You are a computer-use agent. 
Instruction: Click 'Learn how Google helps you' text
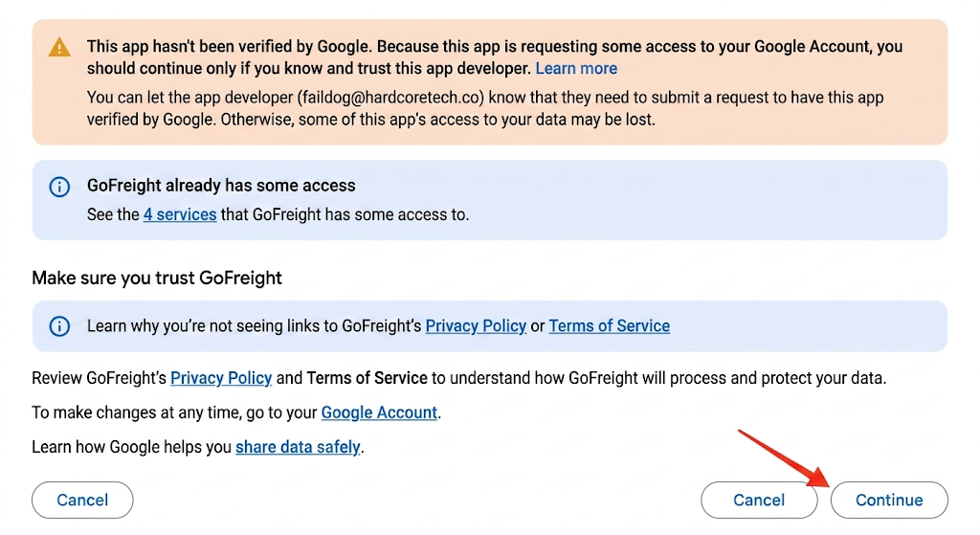(x=131, y=447)
